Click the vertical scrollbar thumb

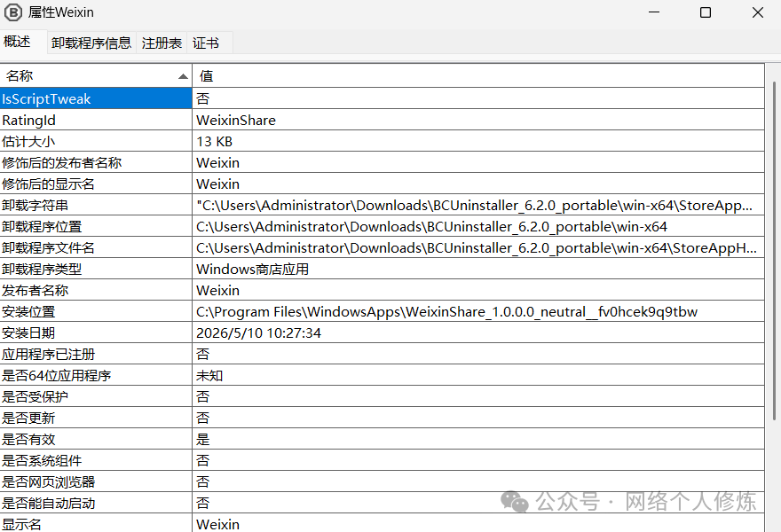(x=774, y=250)
